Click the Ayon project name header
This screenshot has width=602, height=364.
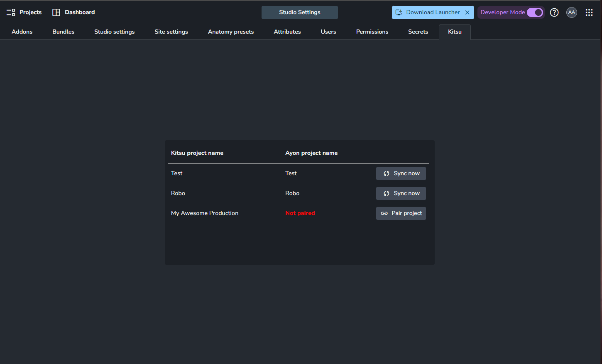tap(311, 153)
